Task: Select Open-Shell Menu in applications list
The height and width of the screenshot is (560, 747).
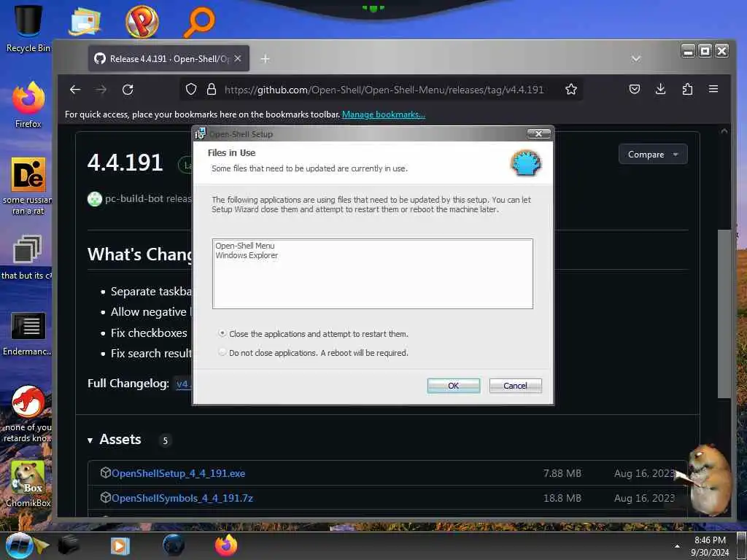Action: tap(245, 246)
